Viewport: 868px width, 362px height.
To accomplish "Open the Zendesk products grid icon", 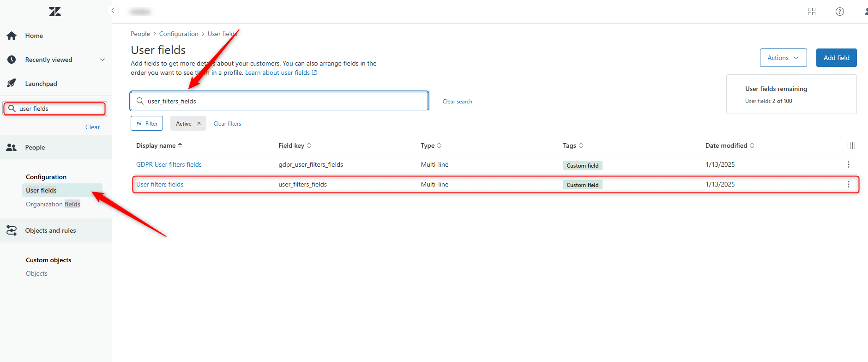I will 811,12.
